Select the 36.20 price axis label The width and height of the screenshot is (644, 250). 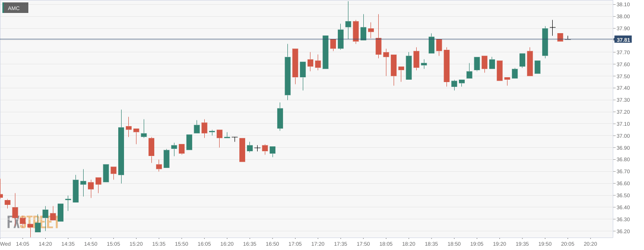point(623,231)
